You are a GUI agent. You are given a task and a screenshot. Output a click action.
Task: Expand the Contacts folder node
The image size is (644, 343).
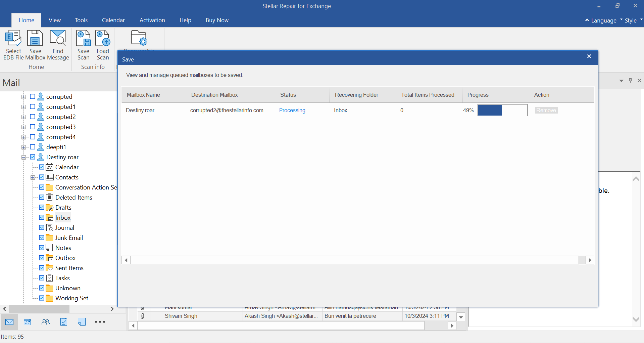(x=33, y=177)
